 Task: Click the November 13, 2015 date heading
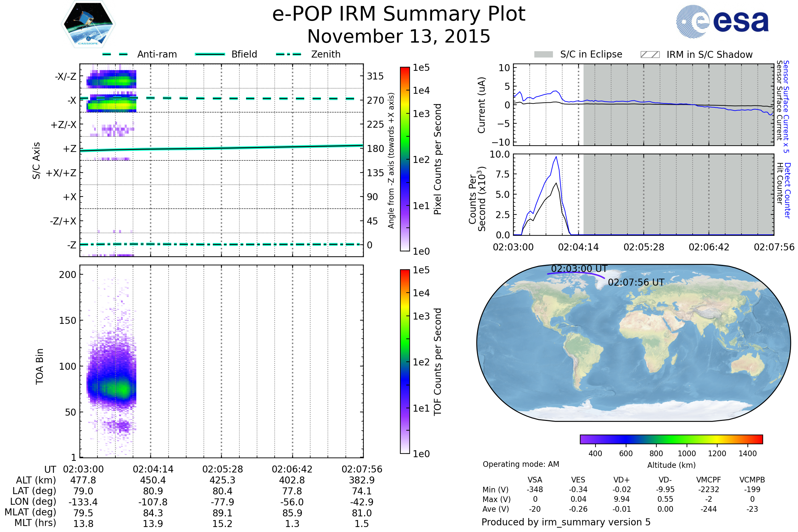pos(399,37)
